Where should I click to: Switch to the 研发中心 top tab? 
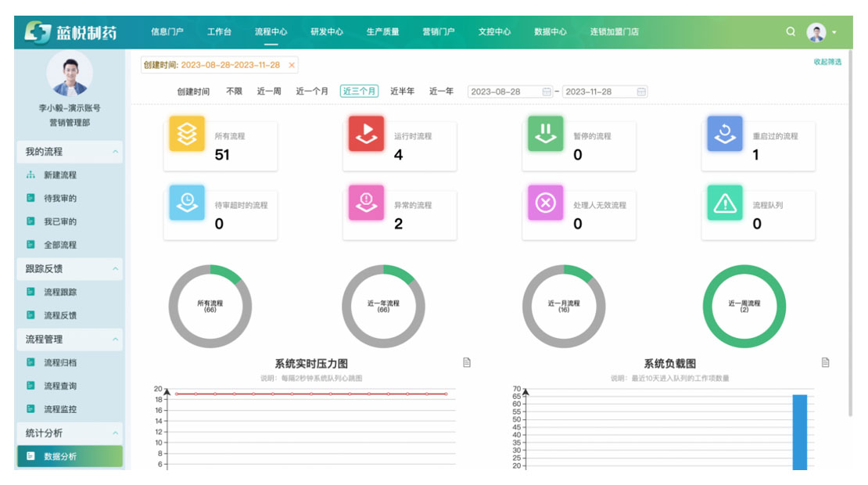pyautogui.click(x=327, y=32)
